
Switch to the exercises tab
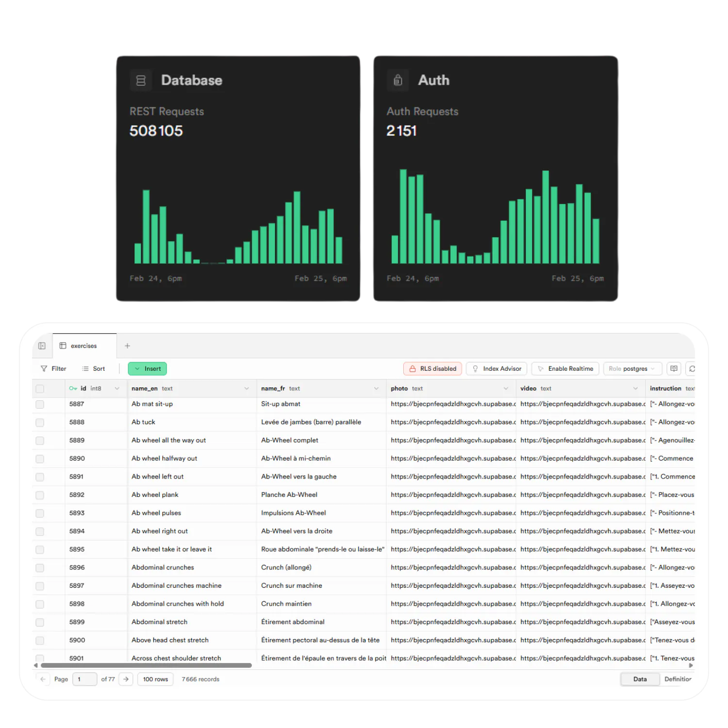pos(84,346)
